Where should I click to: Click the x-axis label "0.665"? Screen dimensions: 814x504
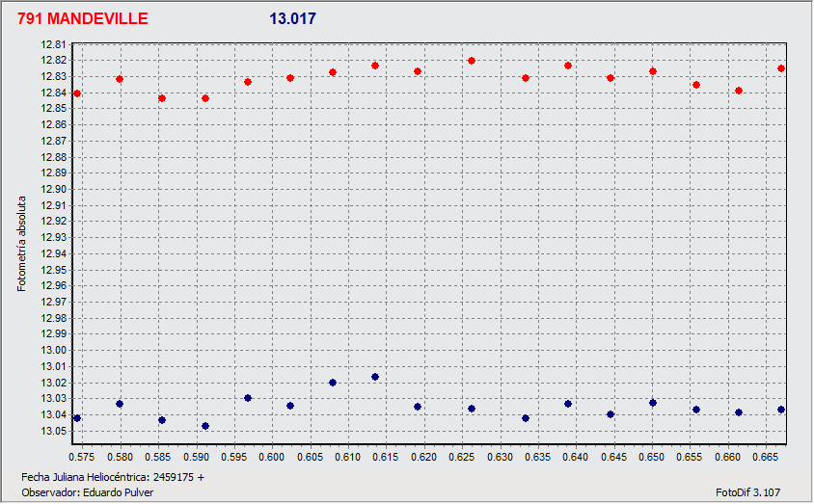coord(765,457)
